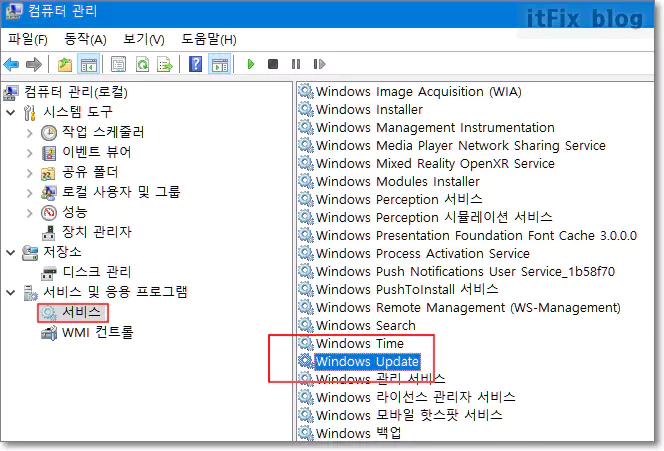The height and width of the screenshot is (451, 664).
Task: Select Windows PushToInstall 서비스 row
Action: coord(407,289)
